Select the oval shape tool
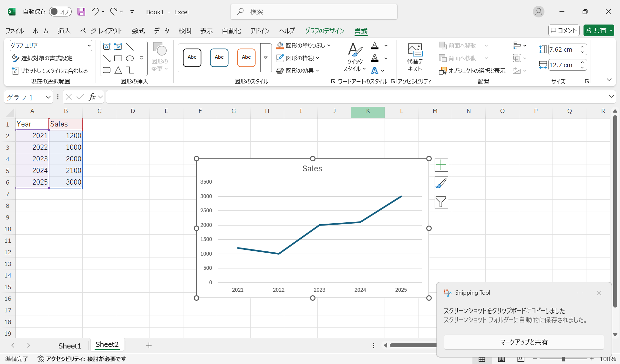This screenshot has width=620, height=364. click(x=129, y=58)
